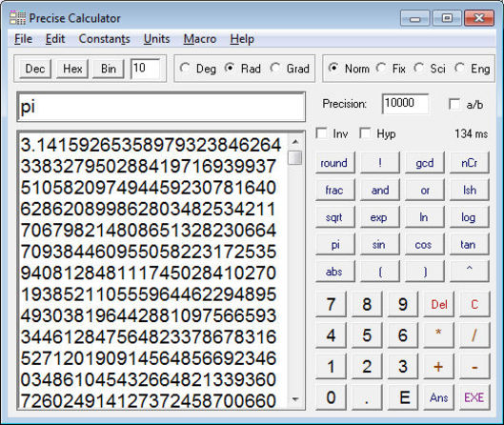The width and height of the screenshot is (504, 425).
Task: Open the Constants menu
Action: [105, 39]
